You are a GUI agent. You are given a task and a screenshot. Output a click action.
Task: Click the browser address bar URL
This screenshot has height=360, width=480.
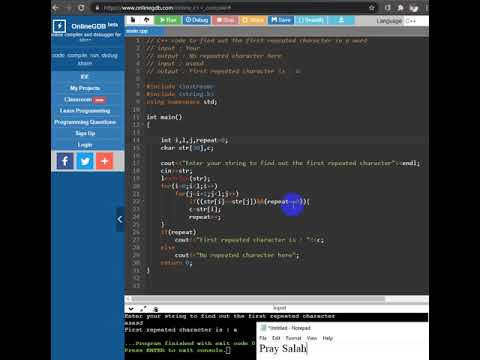point(167,8)
